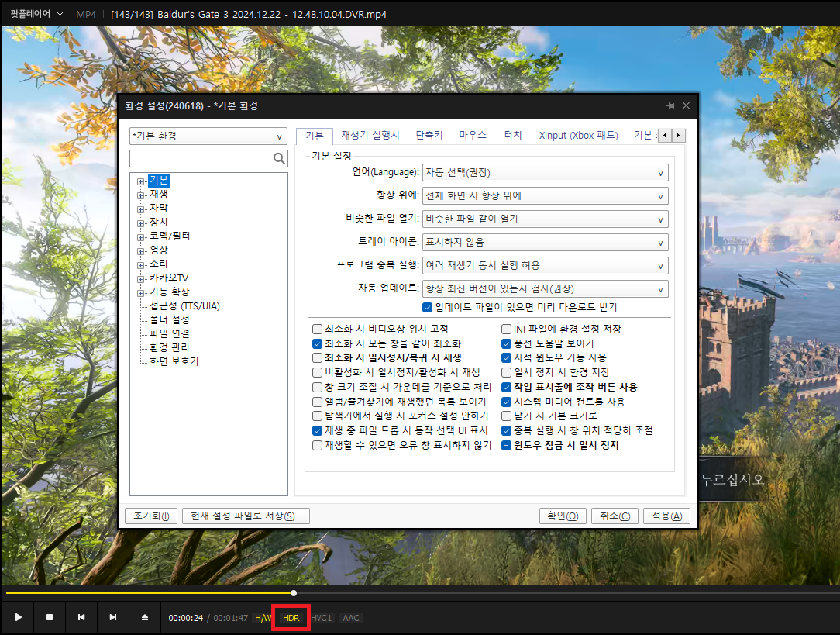Open the 트레이 아이콘 dropdown

click(x=546, y=242)
